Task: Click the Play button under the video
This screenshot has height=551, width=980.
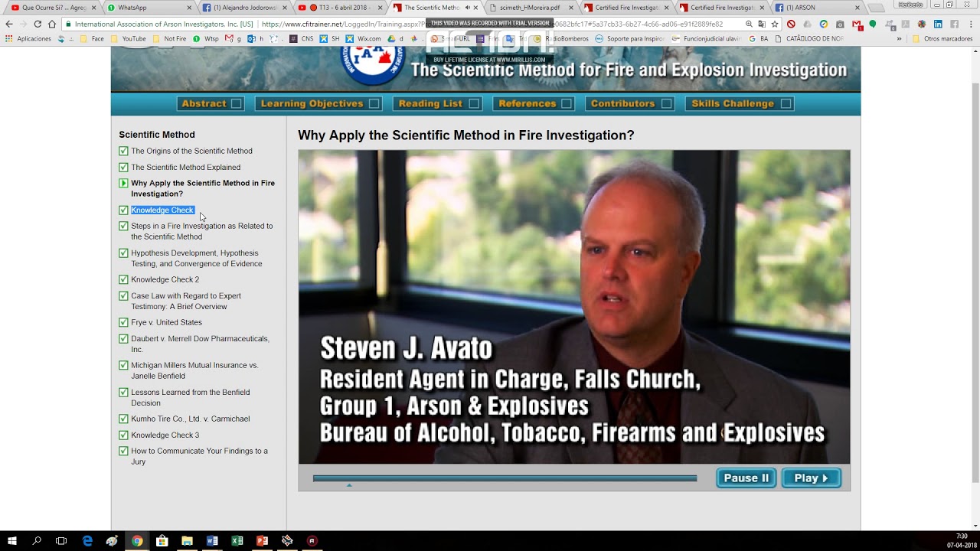Action: (812, 478)
